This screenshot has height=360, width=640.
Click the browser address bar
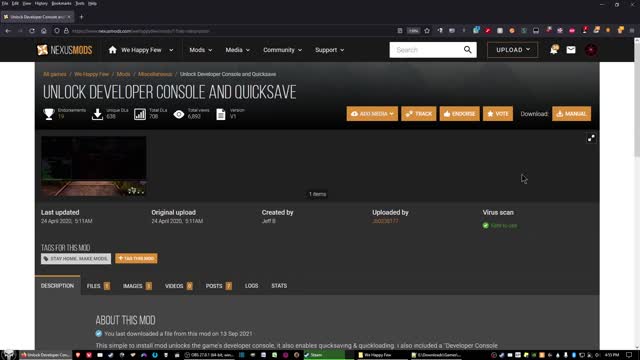pos(229,31)
